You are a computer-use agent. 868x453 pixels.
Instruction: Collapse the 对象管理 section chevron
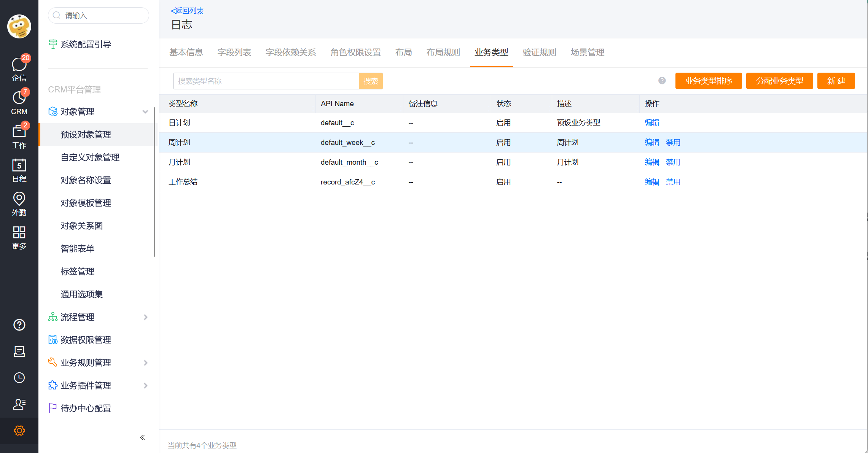tap(145, 111)
